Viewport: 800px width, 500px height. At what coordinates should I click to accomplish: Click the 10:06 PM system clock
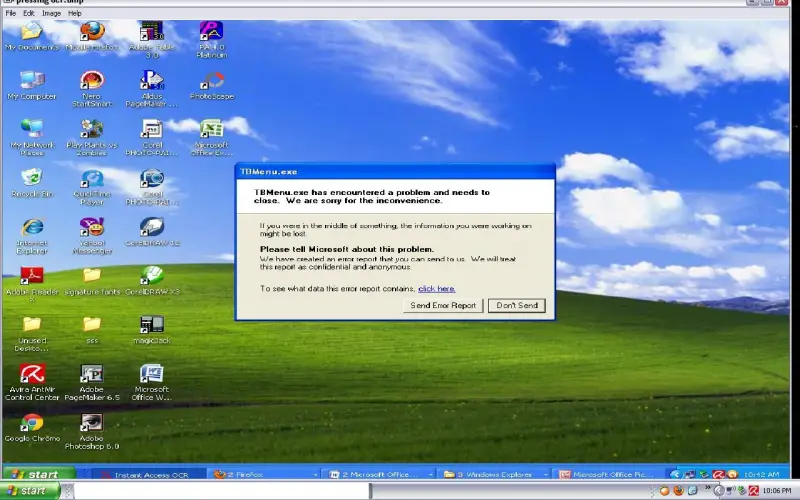777,491
